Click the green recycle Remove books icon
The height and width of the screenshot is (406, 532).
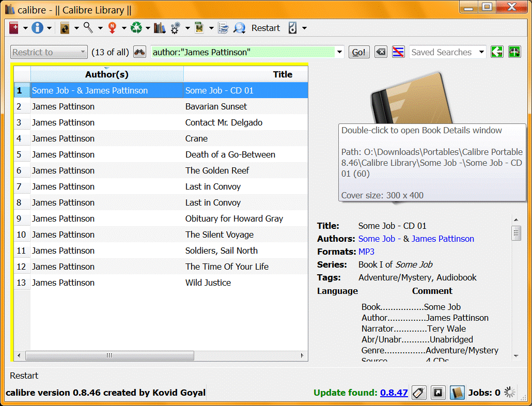[136, 28]
